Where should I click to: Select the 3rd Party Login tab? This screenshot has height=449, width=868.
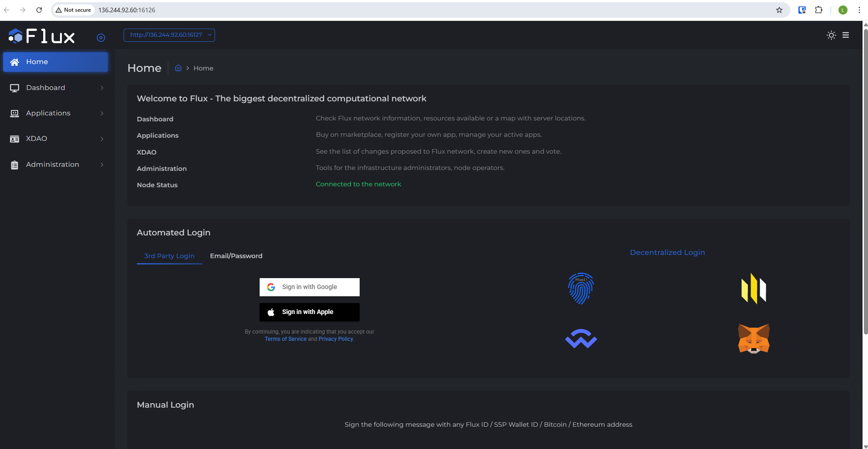pos(169,256)
